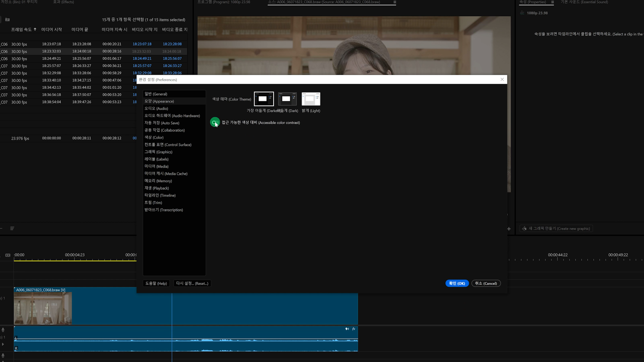Click the fx badge on audio clip
This screenshot has height=362, width=644.
(354, 329)
